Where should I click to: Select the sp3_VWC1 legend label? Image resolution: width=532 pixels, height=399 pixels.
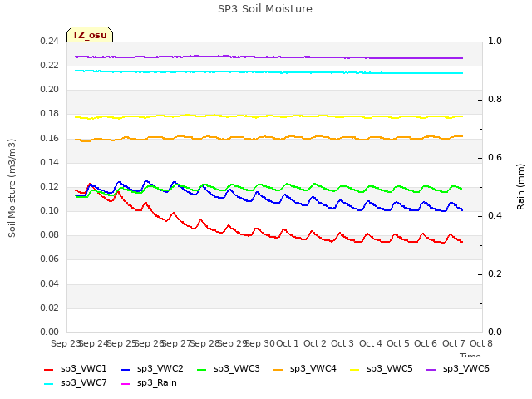[83, 369]
